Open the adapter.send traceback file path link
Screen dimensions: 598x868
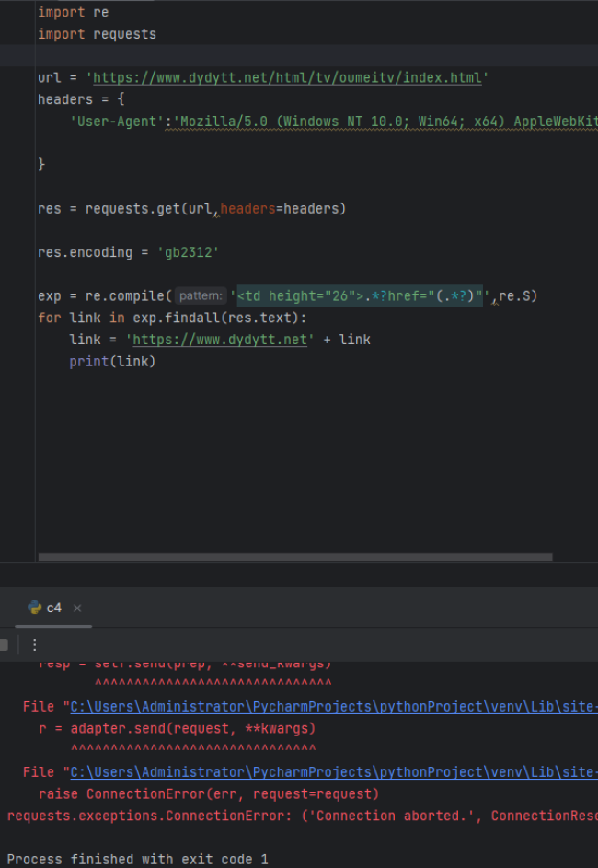click(x=334, y=707)
